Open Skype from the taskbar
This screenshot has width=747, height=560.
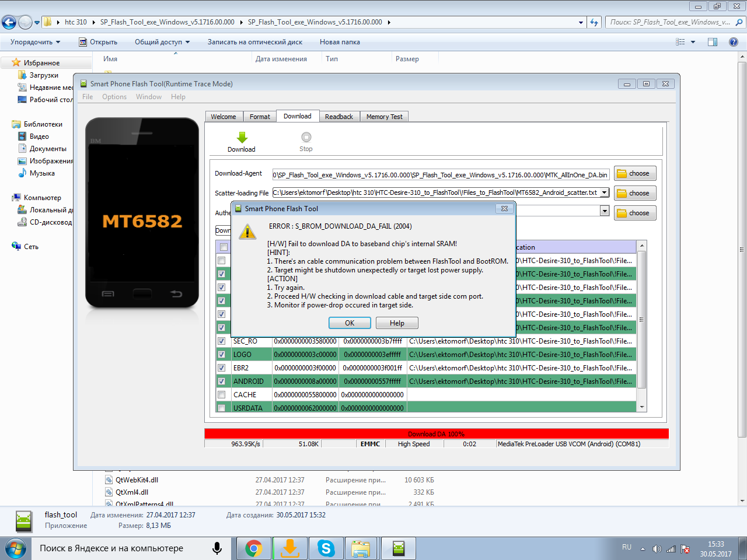coord(326,548)
